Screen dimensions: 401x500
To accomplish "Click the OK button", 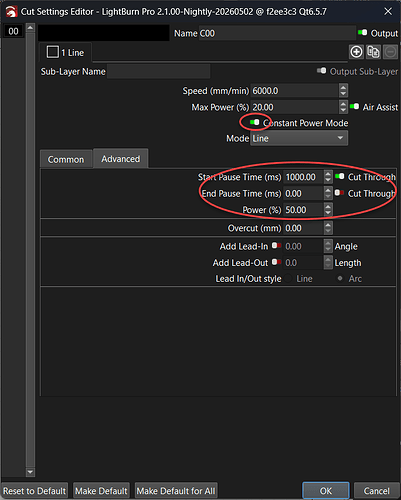I will tap(326, 491).
